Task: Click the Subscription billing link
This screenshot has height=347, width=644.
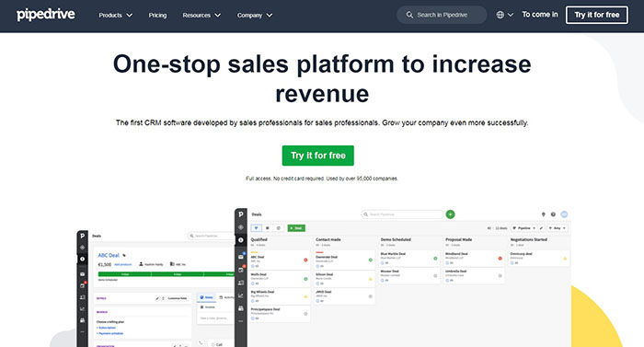Action: pos(107,328)
